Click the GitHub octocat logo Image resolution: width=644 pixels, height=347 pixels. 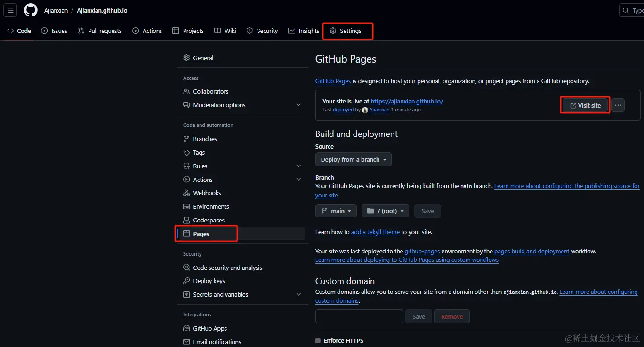click(x=31, y=10)
